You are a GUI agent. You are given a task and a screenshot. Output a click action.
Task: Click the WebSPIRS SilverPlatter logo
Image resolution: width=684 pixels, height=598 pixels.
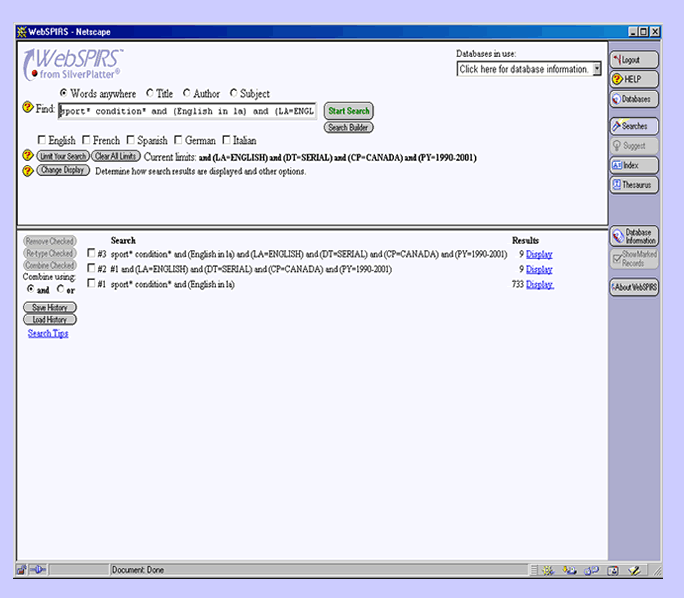click(x=72, y=64)
